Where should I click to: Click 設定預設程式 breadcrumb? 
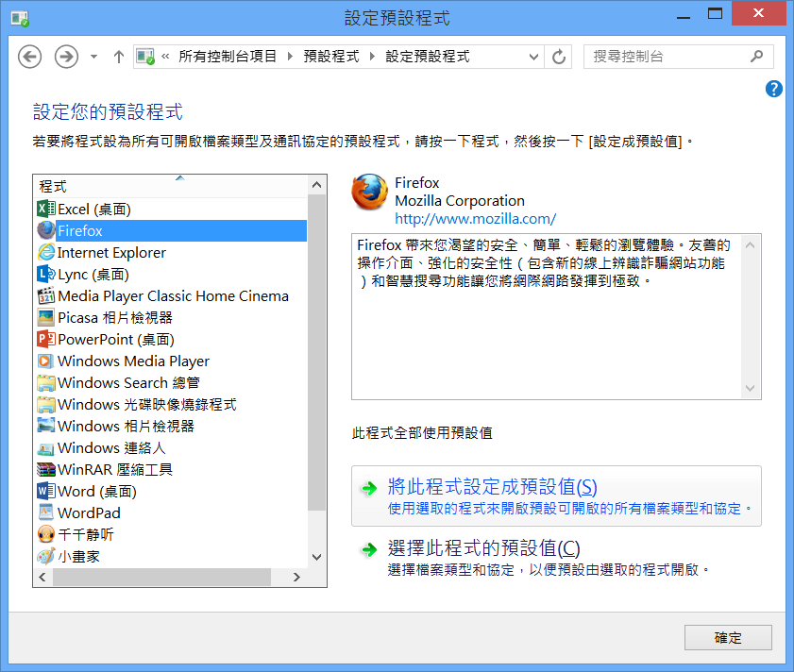[428, 57]
